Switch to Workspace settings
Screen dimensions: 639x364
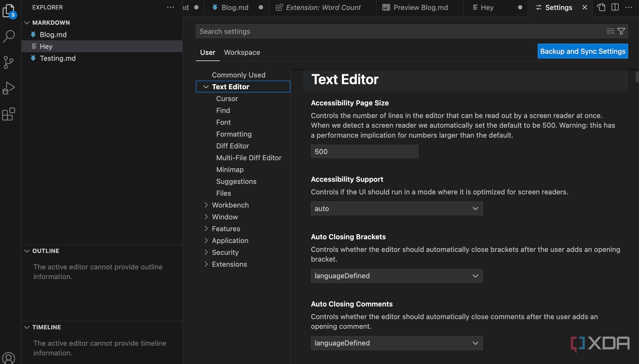(x=242, y=52)
